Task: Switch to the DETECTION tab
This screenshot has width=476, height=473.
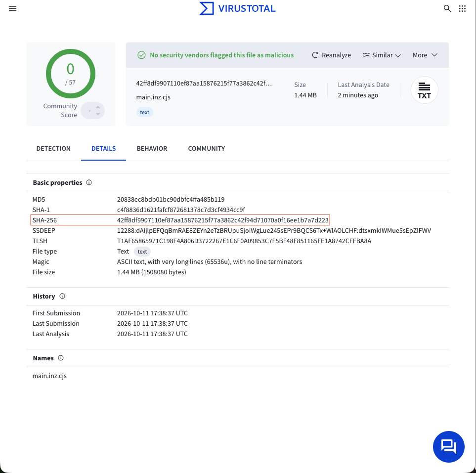Action: 53,148
